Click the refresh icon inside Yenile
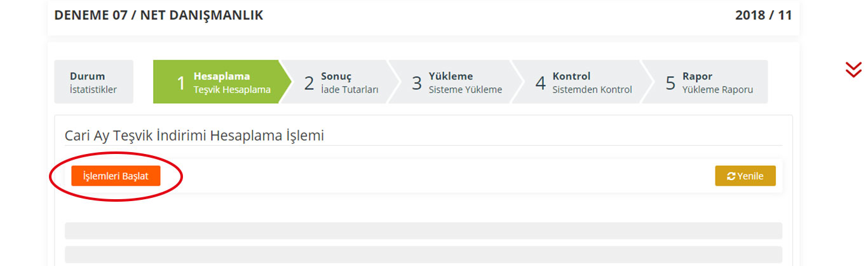This screenshot has width=868, height=266. (x=731, y=176)
